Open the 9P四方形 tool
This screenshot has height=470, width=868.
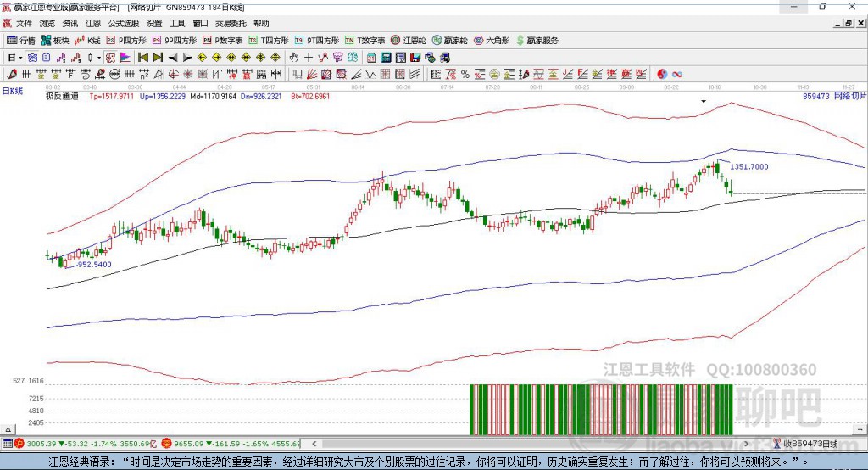pyautogui.click(x=175, y=41)
